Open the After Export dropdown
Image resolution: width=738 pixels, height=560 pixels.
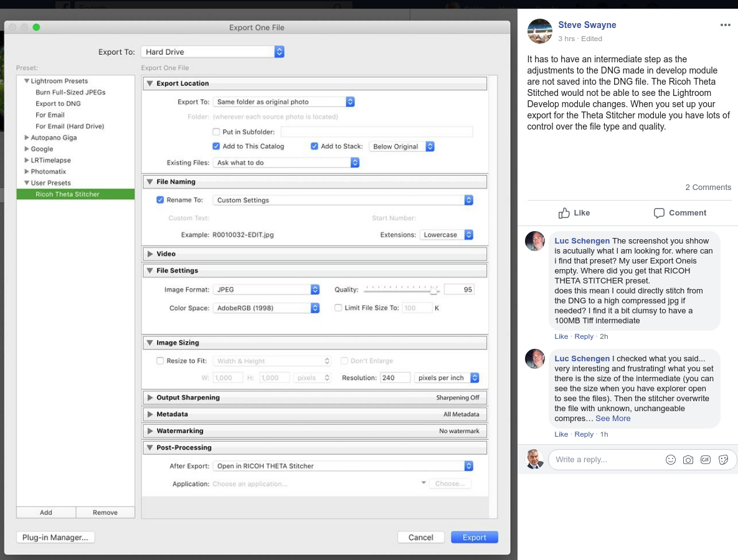[343, 466]
